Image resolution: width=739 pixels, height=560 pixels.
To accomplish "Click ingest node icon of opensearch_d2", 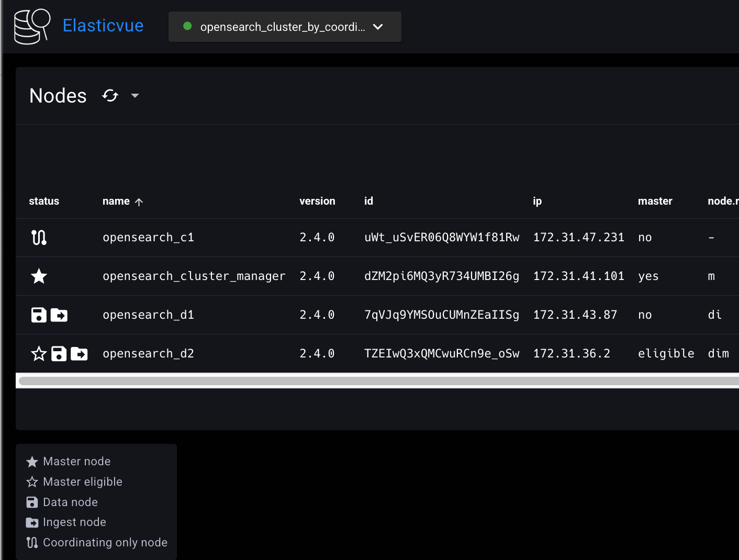I will point(79,354).
